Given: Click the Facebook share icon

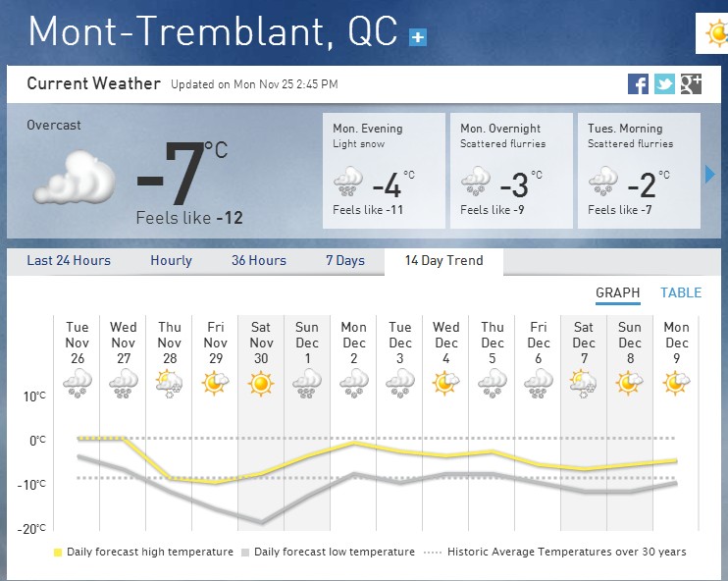Looking at the screenshot, I should (639, 84).
